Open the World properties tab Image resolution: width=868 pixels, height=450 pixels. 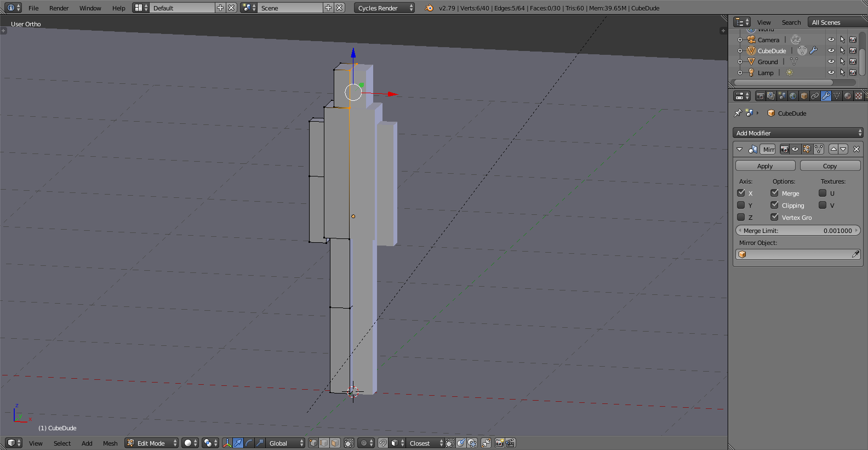click(793, 96)
